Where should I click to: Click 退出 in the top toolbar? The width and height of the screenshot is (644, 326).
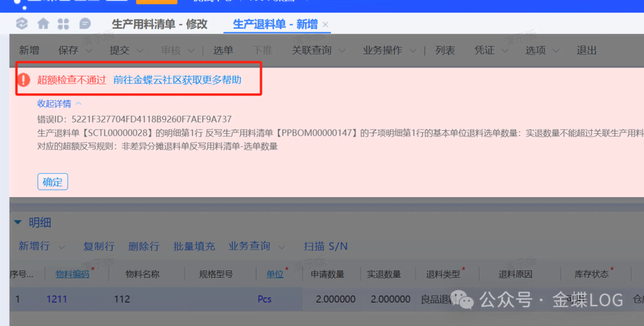click(x=586, y=51)
